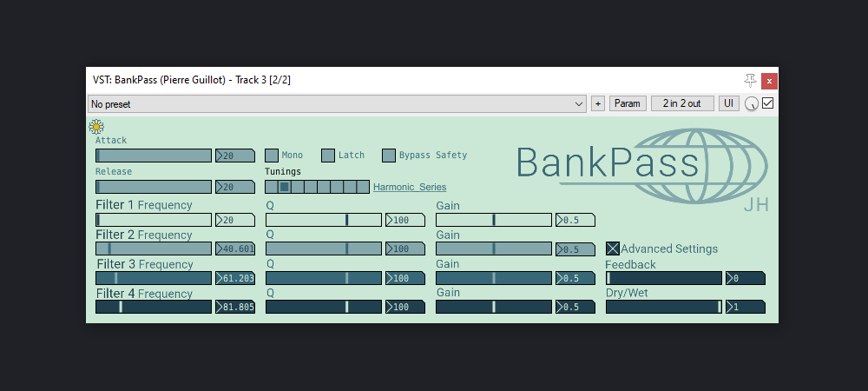
Task: Click the Filter 4 Frequency slider
Action: pyautogui.click(x=154, y=307)
